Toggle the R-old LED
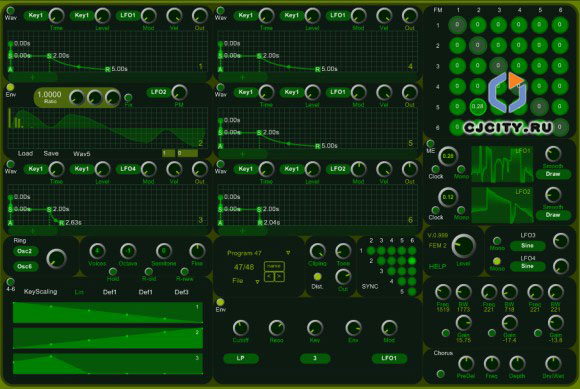The width and height of the screenshot is (580, 389). pos(149,272)
